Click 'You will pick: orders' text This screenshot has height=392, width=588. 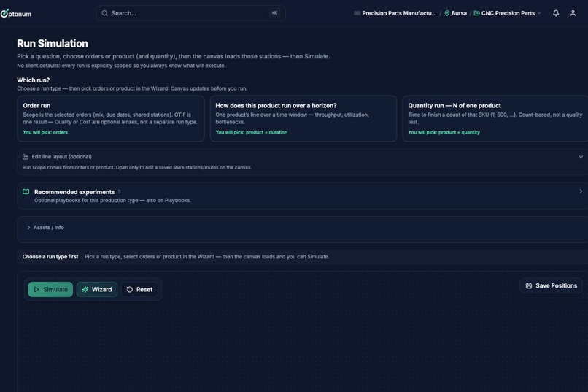click(45, 132)
